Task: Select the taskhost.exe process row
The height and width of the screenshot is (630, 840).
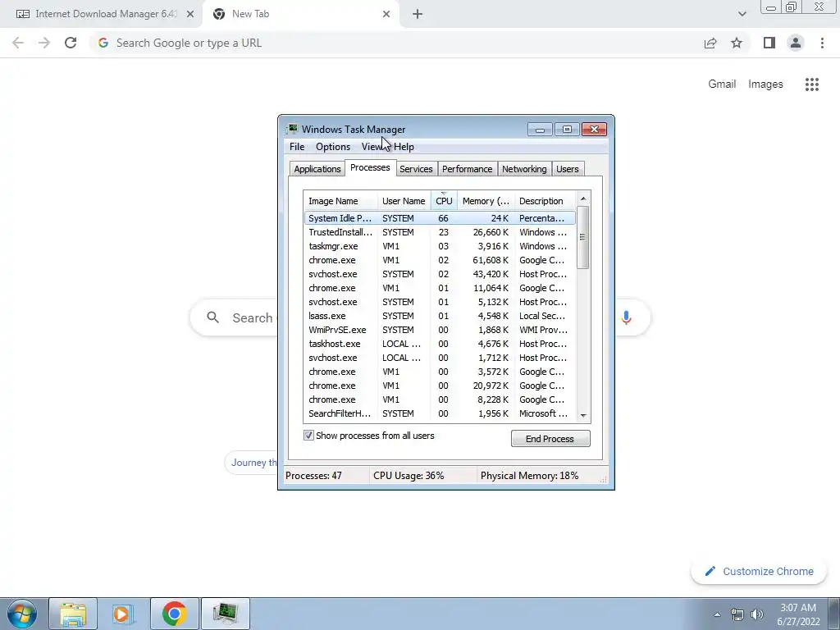Action: click(440, 344)
